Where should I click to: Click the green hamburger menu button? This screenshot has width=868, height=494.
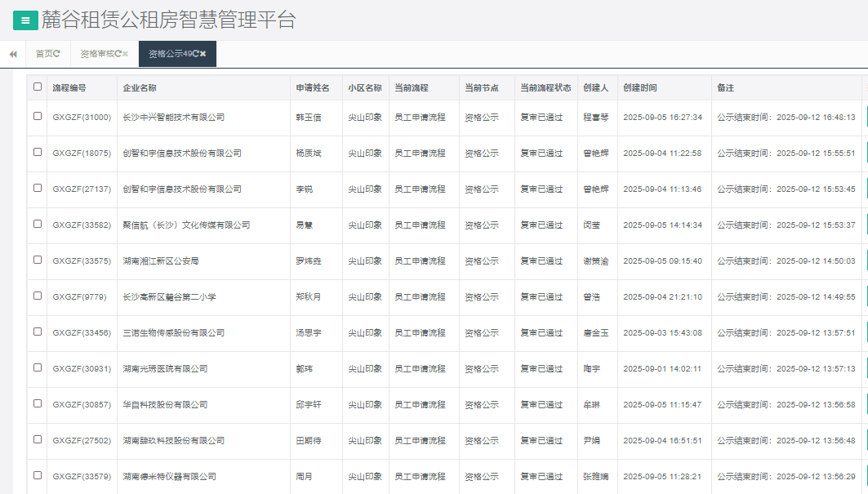tap(25, 20)
